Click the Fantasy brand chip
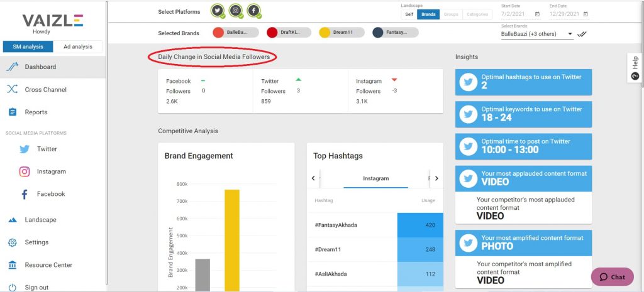Viewport: 644px width, 292px height. (396, 33)
